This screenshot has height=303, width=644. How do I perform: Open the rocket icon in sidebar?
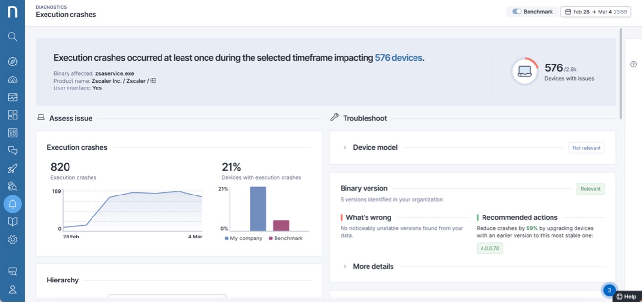tap(13, 169)
